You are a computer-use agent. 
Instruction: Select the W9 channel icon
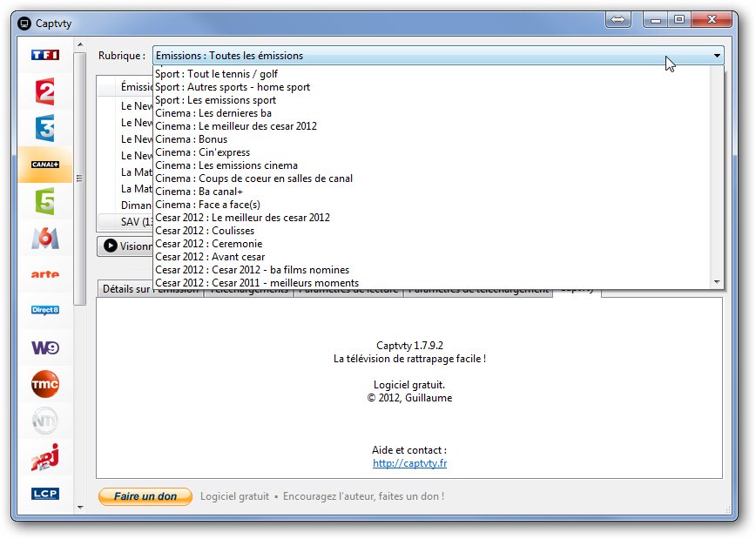(x=44, y=347)
